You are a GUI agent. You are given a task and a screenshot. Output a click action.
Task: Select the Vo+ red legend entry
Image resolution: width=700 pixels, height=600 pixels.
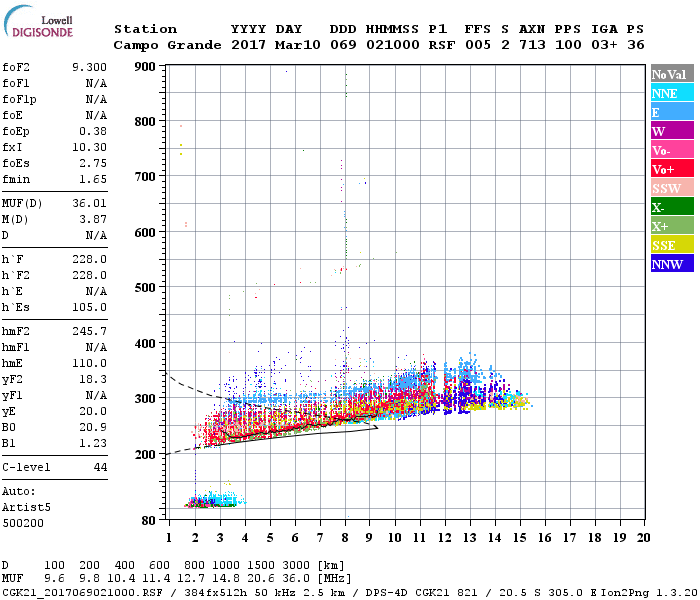click(672, 170)
